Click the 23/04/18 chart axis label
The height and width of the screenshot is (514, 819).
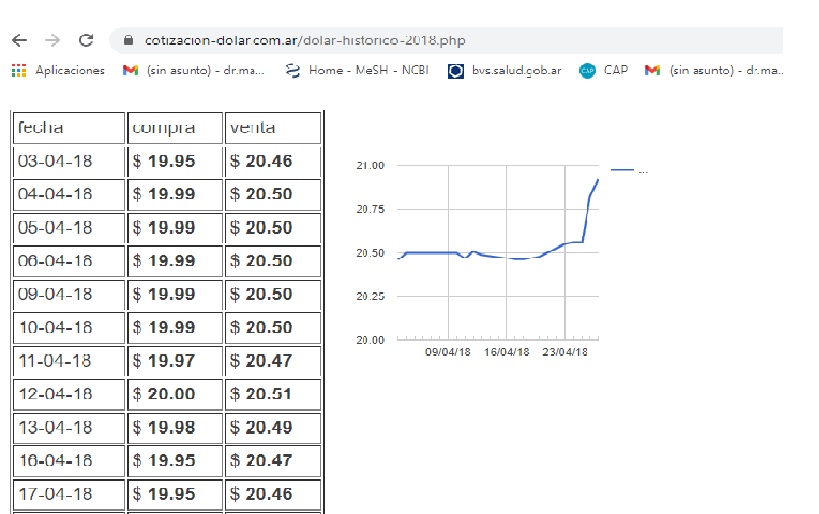[x=565, y=353]
